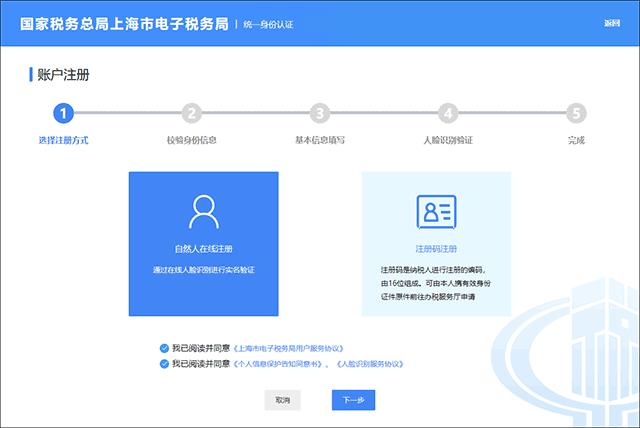The image size is (640, 428).
Task: Click step 3 circle 基本信息填写
Action: (319, 114)
